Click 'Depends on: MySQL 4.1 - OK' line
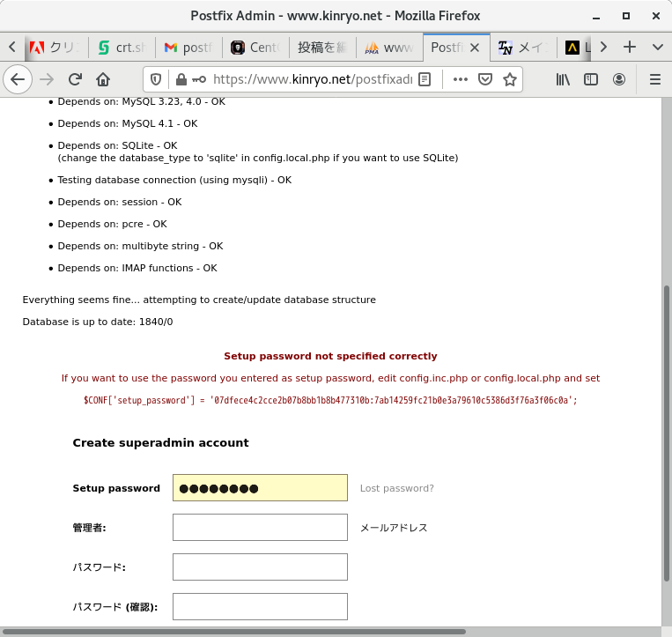The height and width of the screenshot is (637, 672). point(128,123)
